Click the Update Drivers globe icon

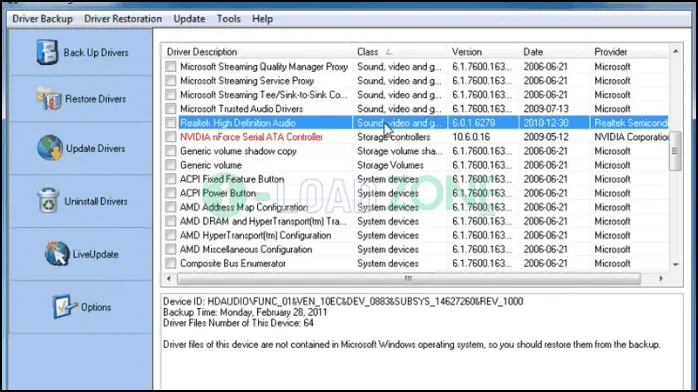point(50,148)
